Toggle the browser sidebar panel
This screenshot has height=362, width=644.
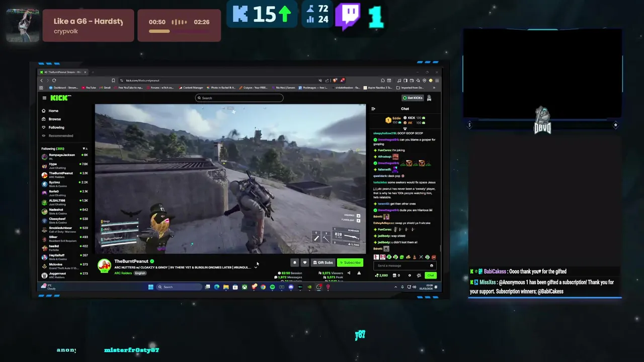(406, 80)
